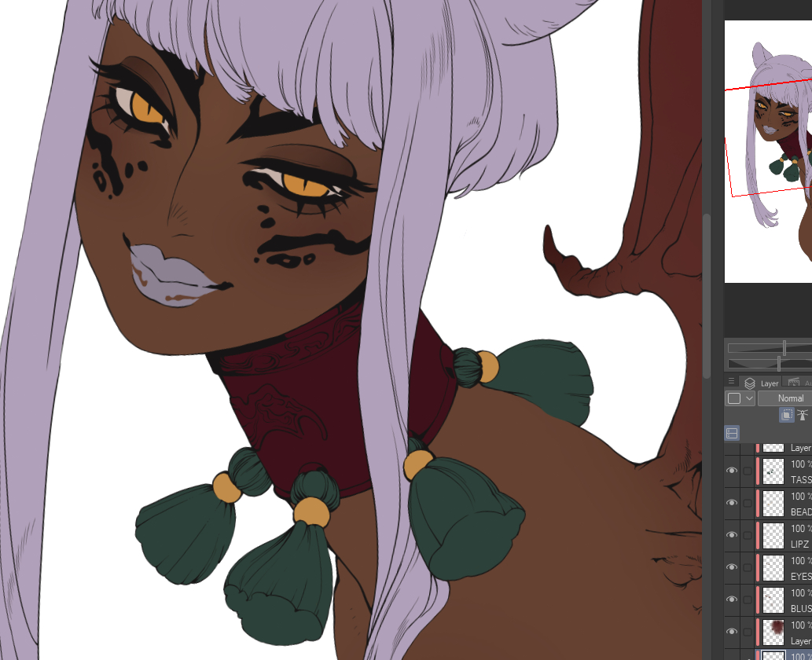Click the Navigator zoom slider handle
The height and width of the screenshot is (660, 812).
(x=784, y=348)
